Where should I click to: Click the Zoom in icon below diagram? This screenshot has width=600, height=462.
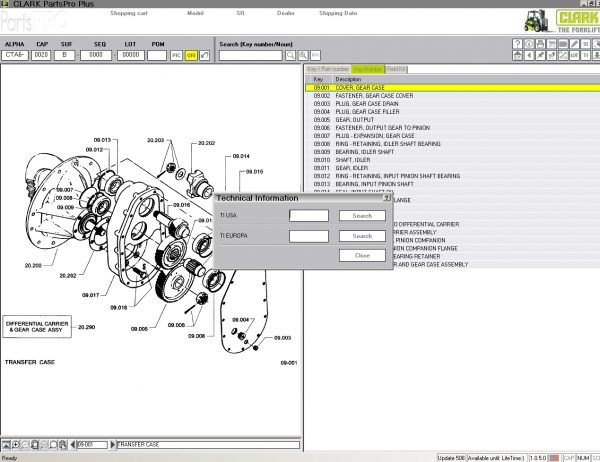point(16,445)
